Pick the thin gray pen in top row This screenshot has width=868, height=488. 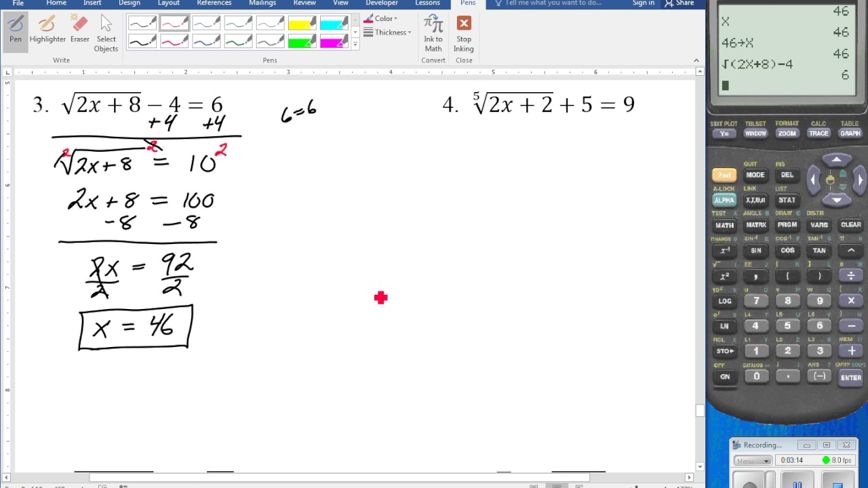[x=270, y=24]
